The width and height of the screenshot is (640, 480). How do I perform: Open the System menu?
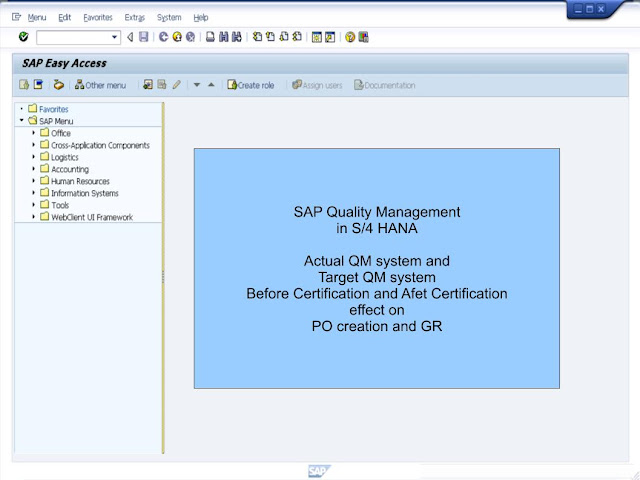click(x=169, y=18)
